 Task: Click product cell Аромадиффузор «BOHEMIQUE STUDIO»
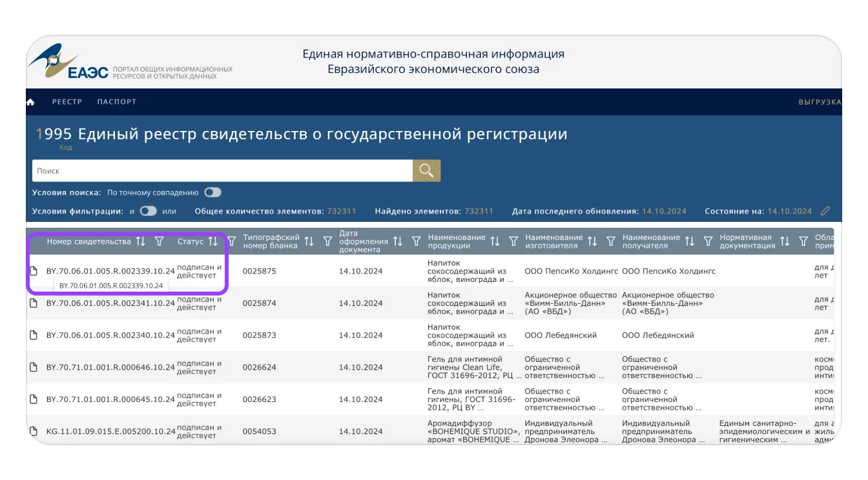point(474,431)
